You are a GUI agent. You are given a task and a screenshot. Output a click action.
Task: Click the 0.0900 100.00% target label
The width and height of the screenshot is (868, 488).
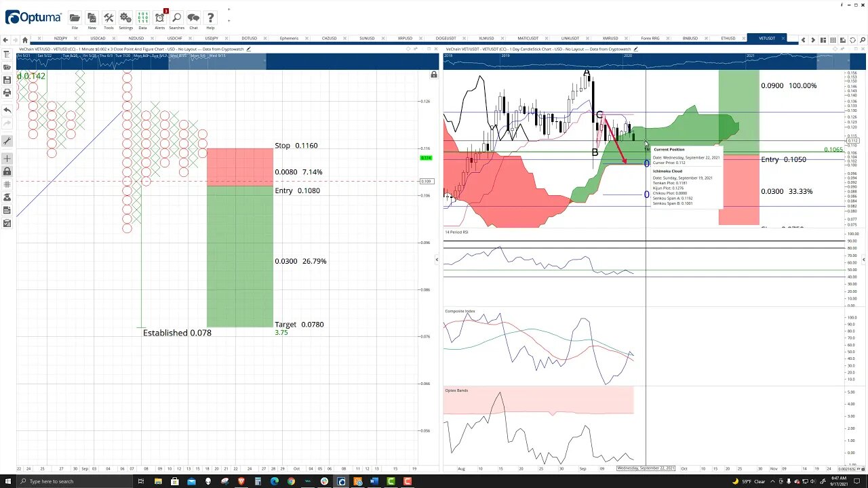[x=789, y=86]
